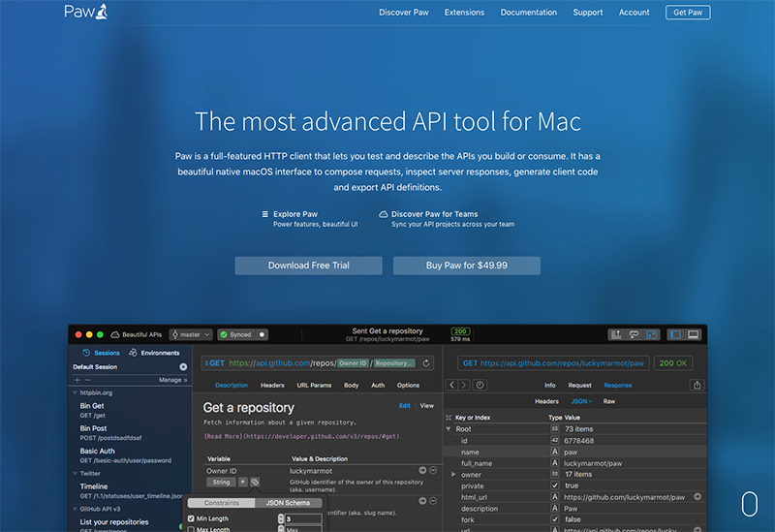Click the Get Paw button
The width and height of the screenshot is (775, 532).
click(x=688, y=13)
